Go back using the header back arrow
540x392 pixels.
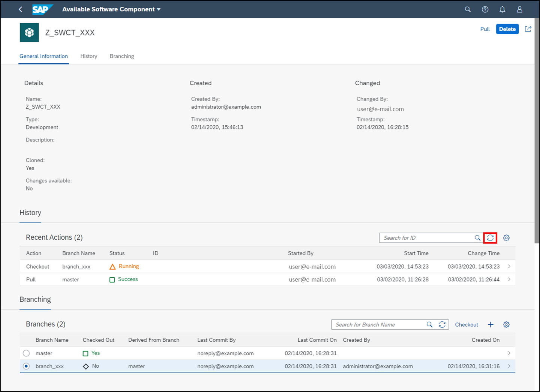[x=21, y=9]
